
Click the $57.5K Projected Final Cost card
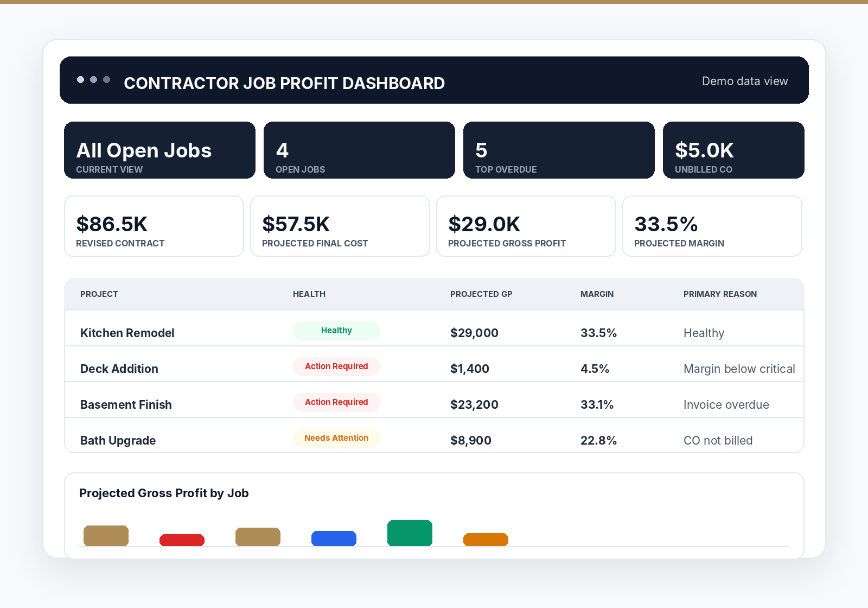click(340, 226)
